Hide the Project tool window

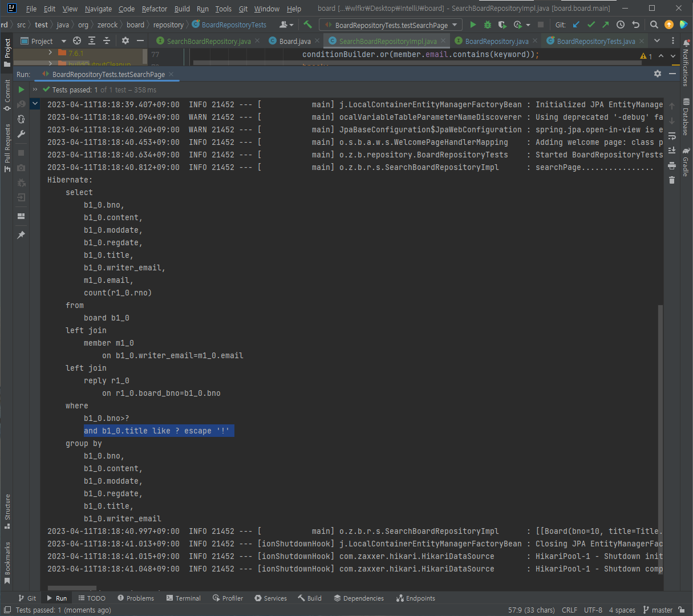(140, 41)
